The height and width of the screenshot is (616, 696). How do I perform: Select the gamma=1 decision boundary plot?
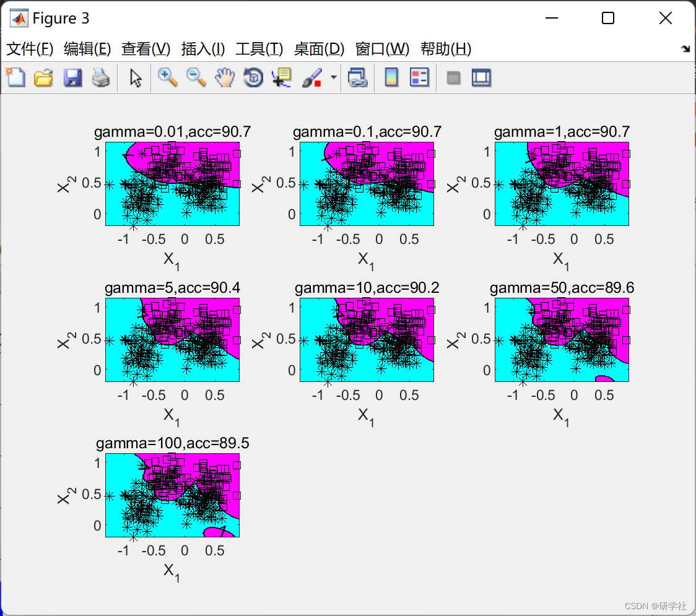(562, 184)
